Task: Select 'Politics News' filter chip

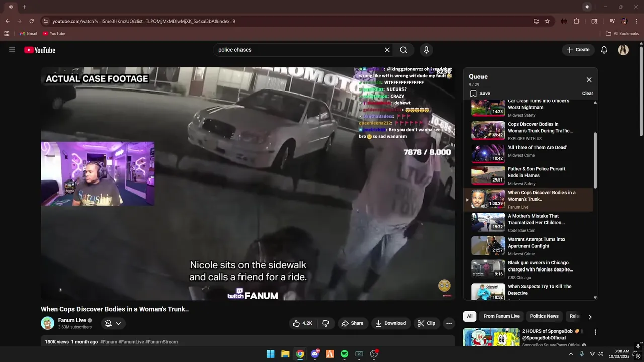Action: coord(544,316)
